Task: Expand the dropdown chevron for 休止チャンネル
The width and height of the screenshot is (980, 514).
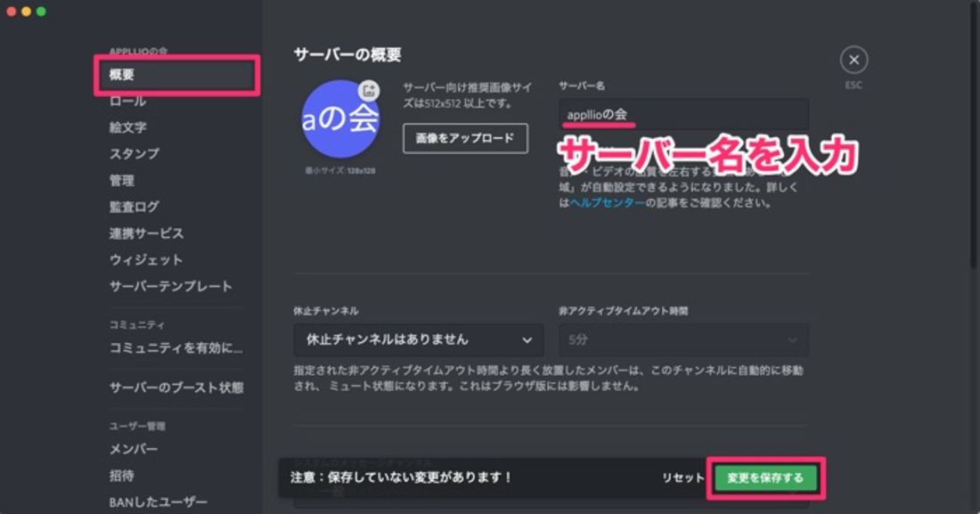Action: click(527, 340)
